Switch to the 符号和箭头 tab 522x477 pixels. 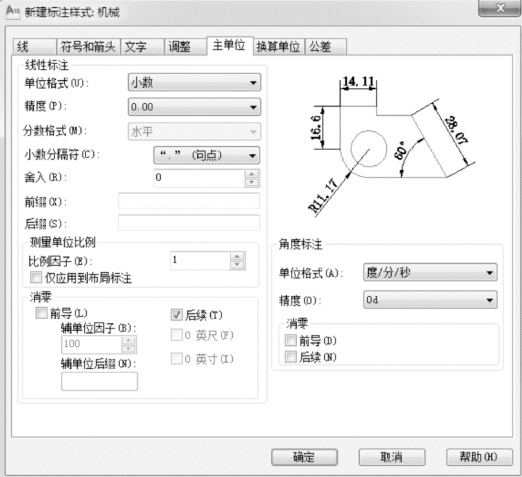click(88, 47)
